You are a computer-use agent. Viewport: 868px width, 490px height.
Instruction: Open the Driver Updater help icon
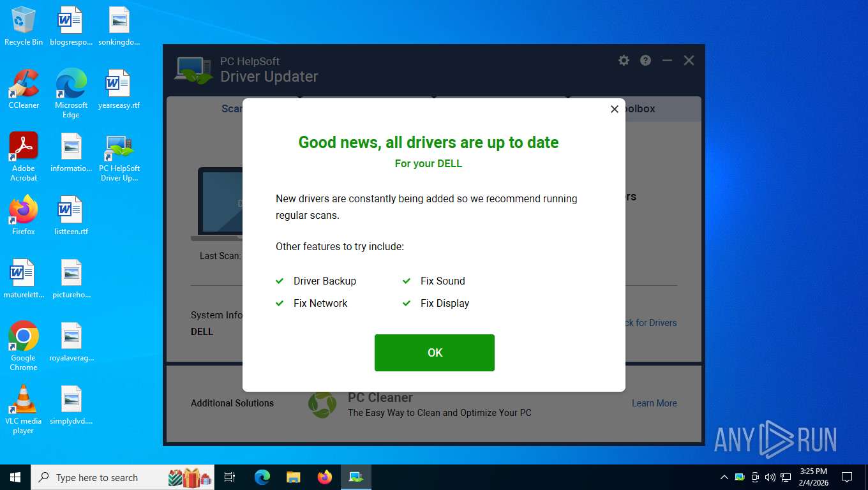[645, 60]
